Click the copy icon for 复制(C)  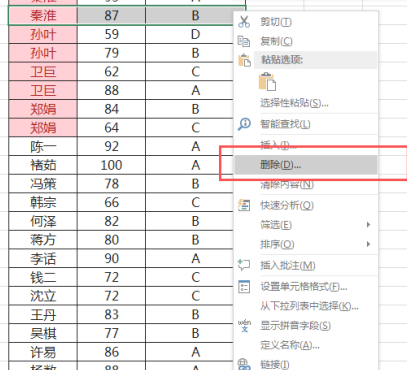tap(244, 41)
